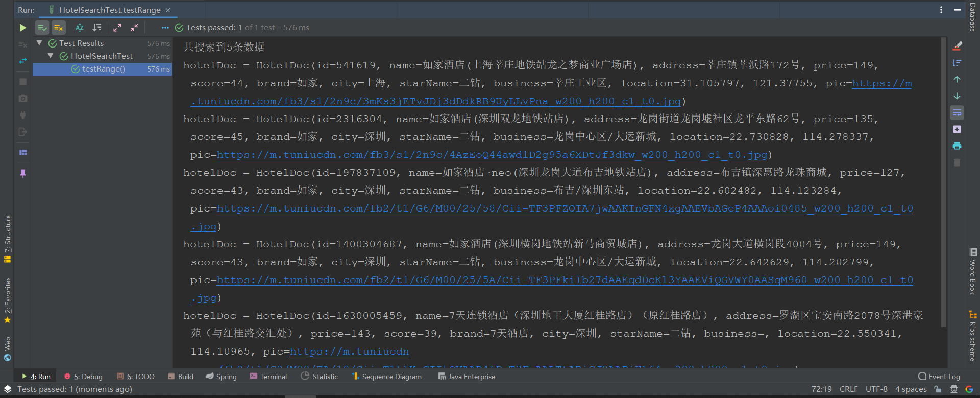Rerun the test with green play icon

coord(22,28)
